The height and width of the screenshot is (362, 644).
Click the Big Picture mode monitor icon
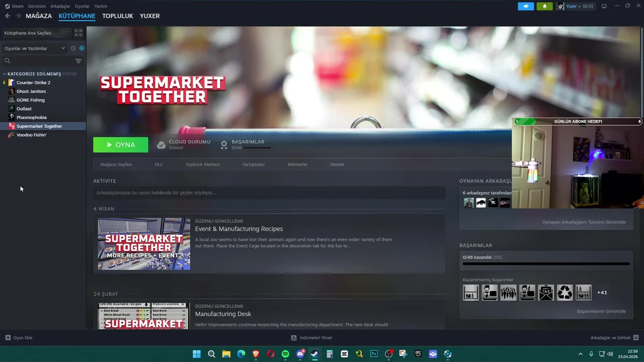coord(604,6)
